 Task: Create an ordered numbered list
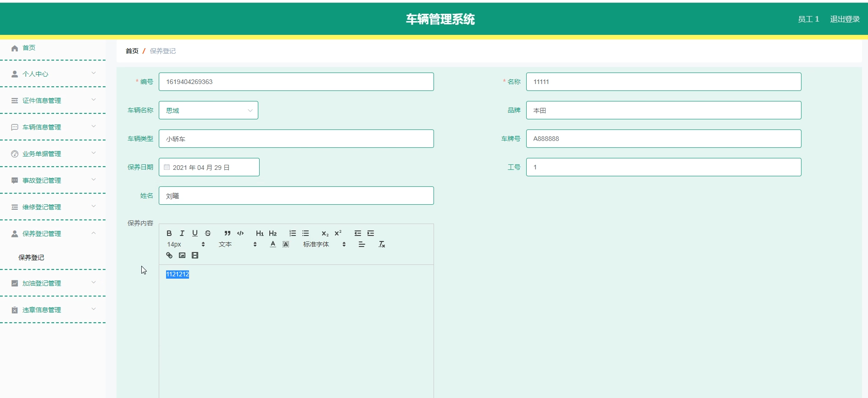tap(293, 233)
